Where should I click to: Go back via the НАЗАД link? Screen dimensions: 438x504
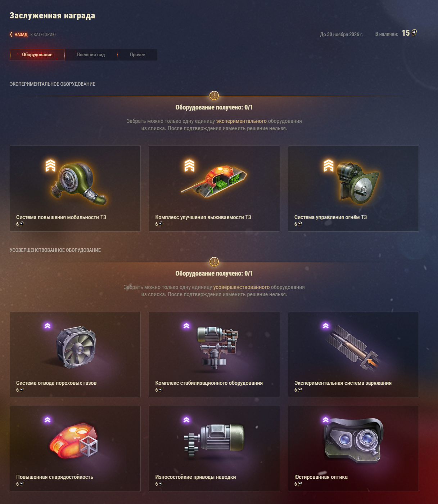(21, 35)
